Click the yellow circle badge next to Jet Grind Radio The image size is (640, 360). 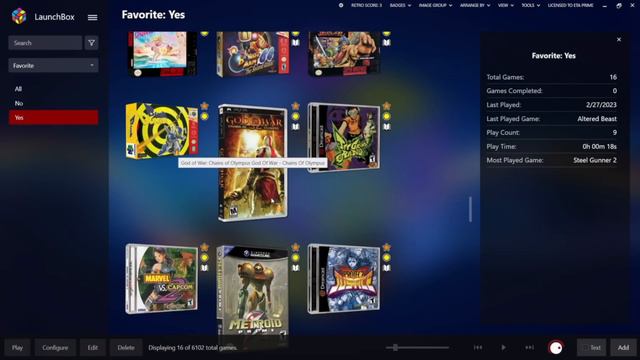(x=387, y=116)
